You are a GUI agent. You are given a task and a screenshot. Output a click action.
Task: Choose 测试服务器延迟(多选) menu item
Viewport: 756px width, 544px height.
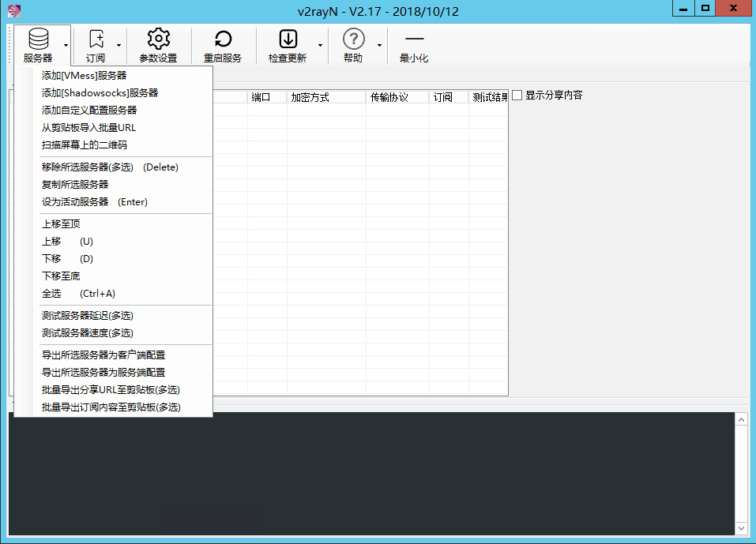coord(87,316)
